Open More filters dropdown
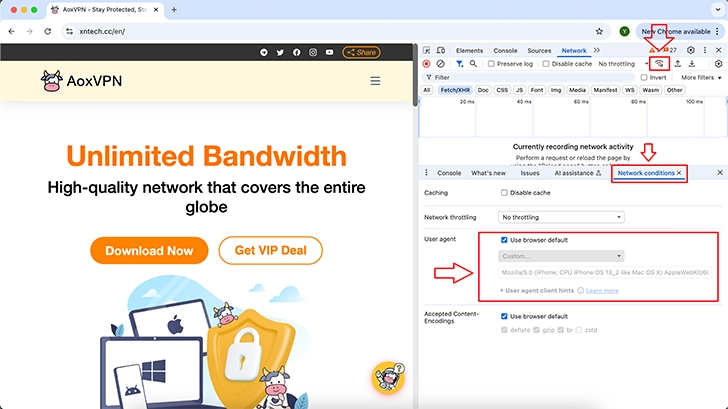728x409 pixels. coord(701,78)
